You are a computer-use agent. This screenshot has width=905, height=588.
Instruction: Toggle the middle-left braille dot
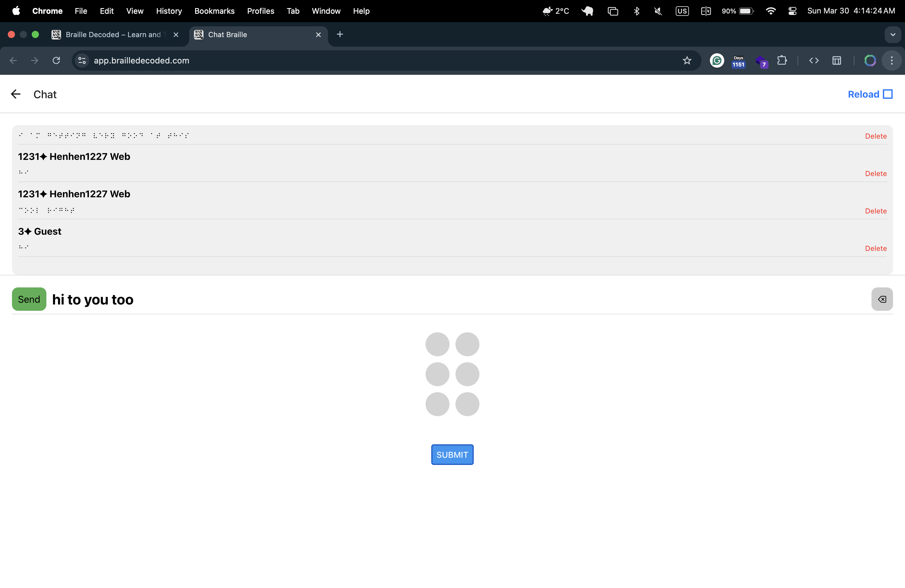coord(437,374)
